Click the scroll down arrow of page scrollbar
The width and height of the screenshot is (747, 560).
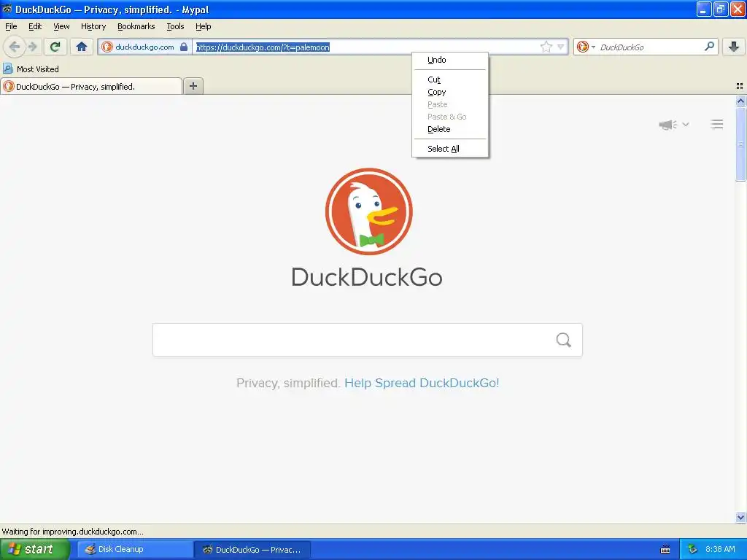(x=740, y=517)
